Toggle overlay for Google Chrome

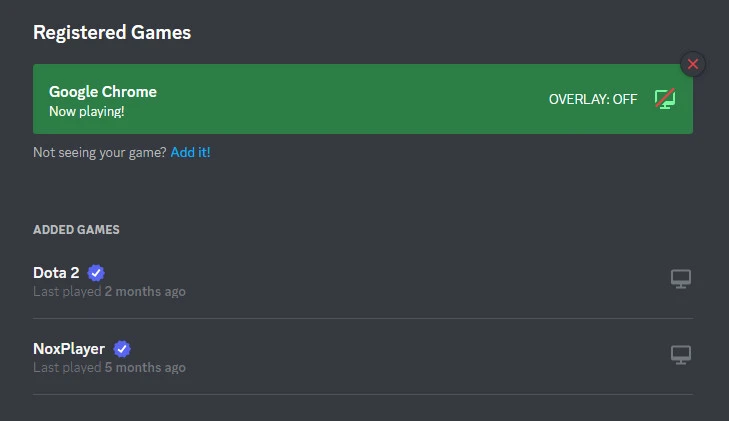tap(664, 98)
